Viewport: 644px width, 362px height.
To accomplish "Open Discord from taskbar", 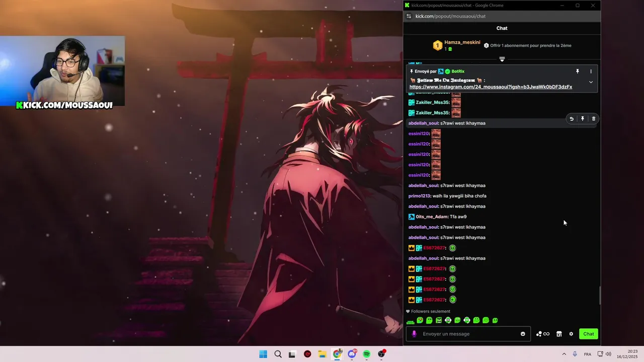I will click(x=352, y=354).
